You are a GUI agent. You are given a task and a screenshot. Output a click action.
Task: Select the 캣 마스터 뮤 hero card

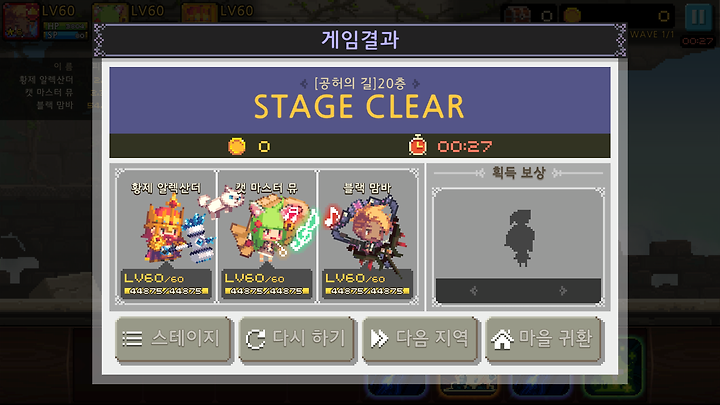pos(267,236)
